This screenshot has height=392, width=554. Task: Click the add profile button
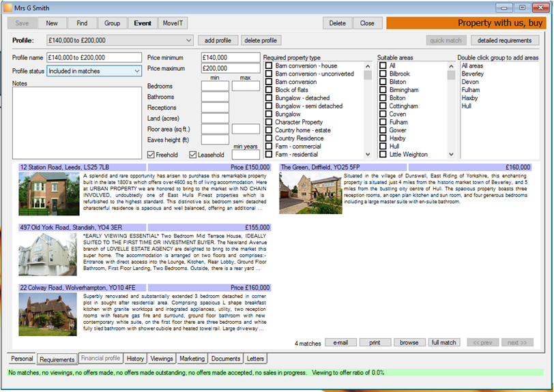click(218, 40)
